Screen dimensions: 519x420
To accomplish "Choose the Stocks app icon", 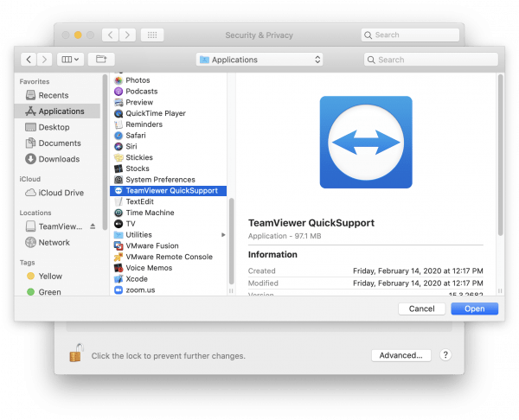I will tap(119, 169).
